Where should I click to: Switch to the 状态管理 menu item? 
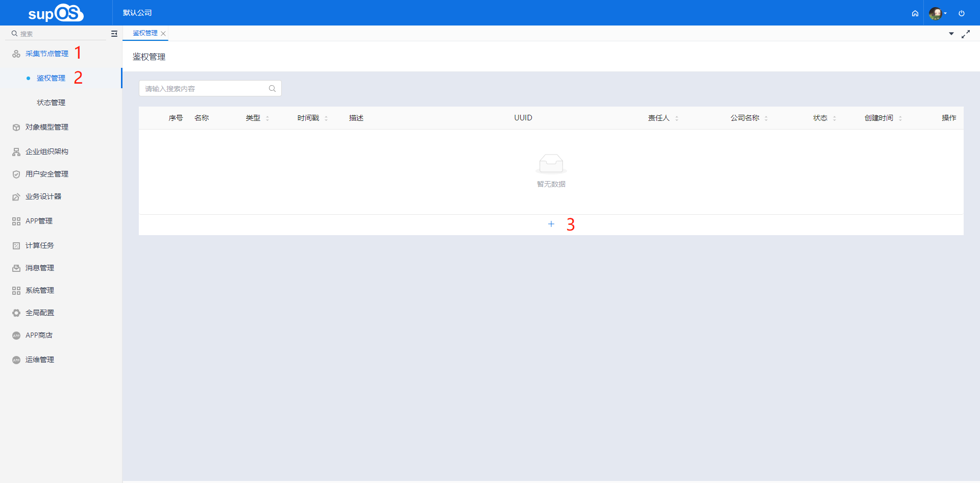51,102
